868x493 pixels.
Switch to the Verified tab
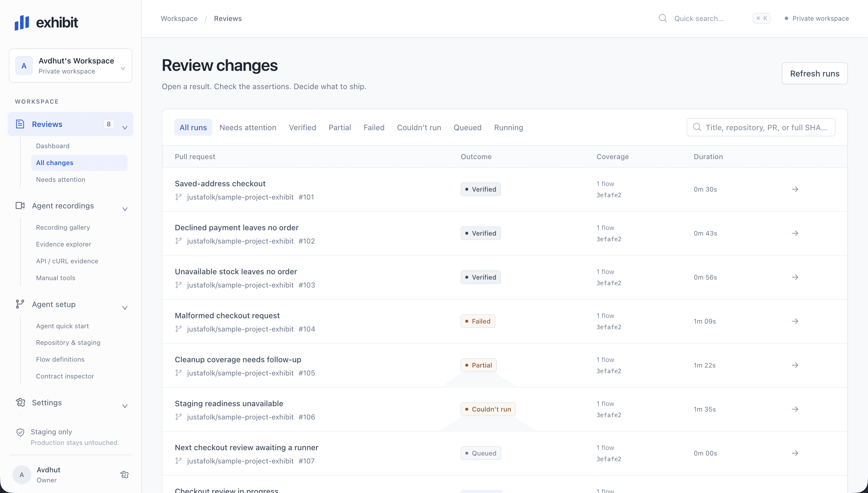coord(302,127)
